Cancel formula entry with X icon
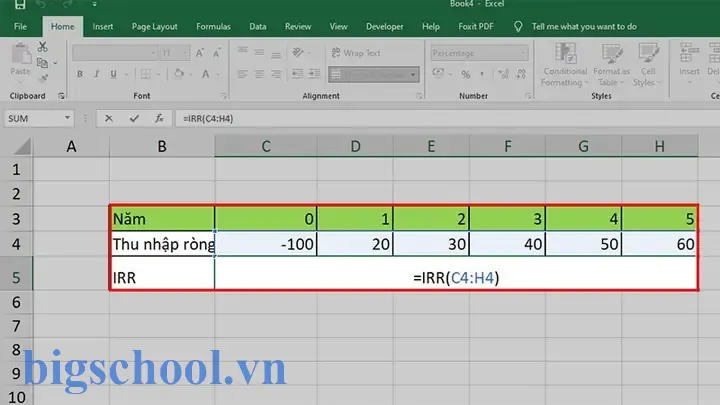 coord(109,118)
